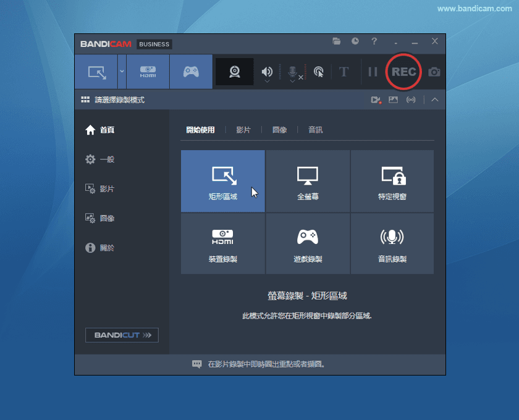Open Bandicut link button

point(122,335)
